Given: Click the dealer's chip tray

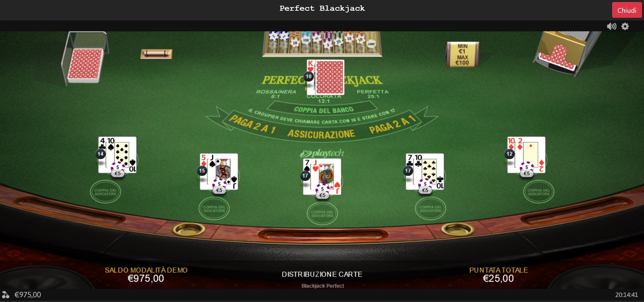Looking at the screenshot, I should 322,44.
